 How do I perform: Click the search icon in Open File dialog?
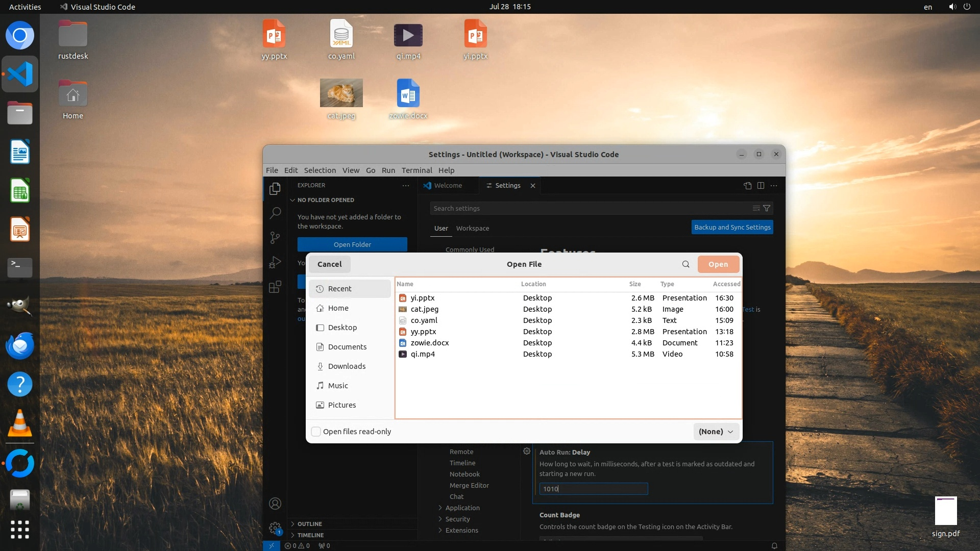[x=685, y=264]
